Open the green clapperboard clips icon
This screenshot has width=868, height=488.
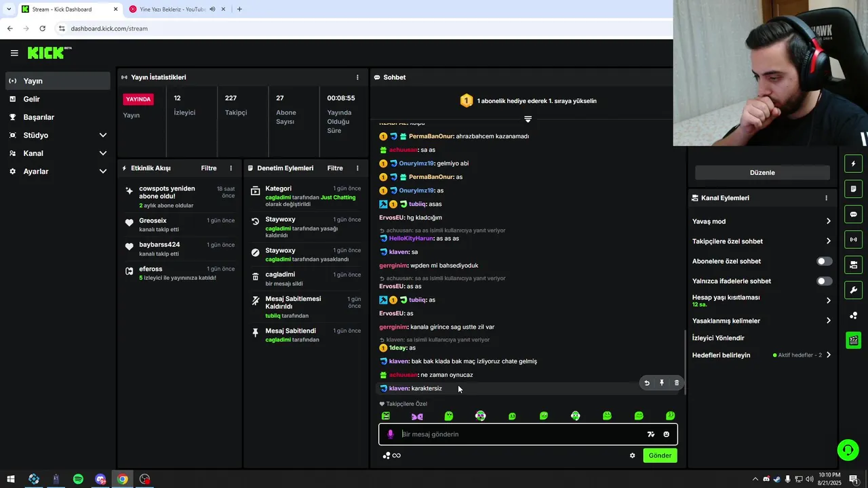point(853,340)
